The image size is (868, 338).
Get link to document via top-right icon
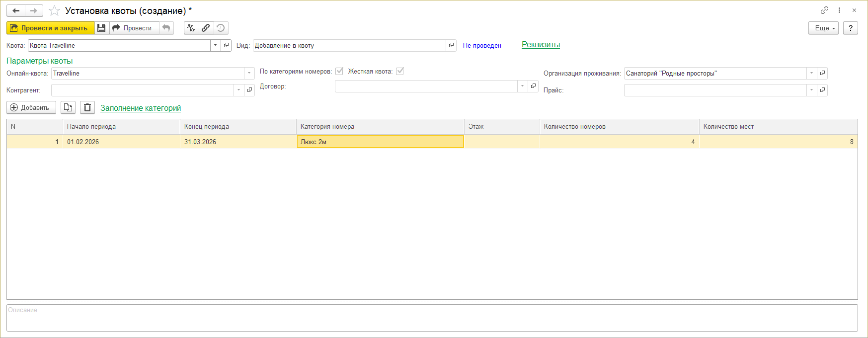(x=824, y=10)
